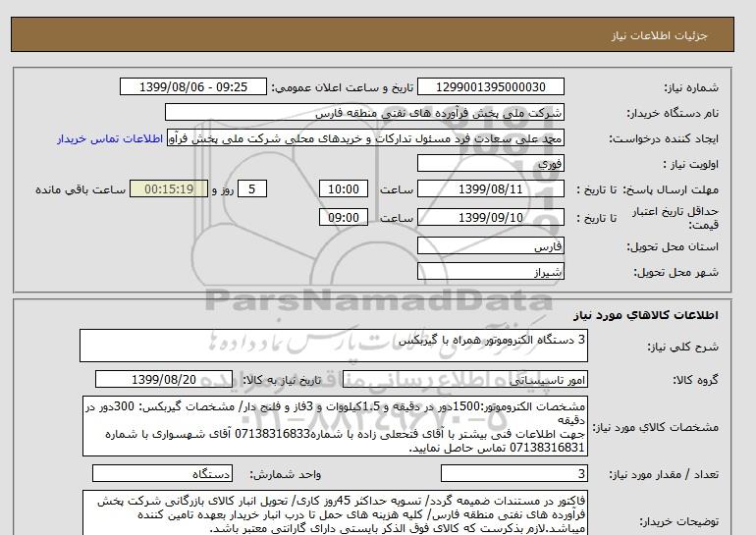Click the priority field showing فوري

(x=490, y=163)
